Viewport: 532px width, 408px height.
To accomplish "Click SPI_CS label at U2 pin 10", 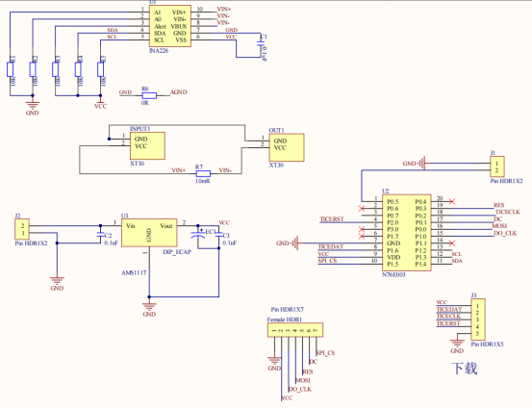I will click(x=327, y=261).
